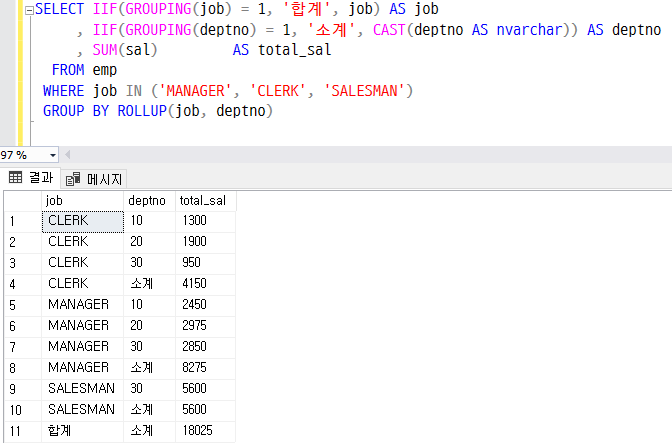Screen dimensions: 672x447
Task: Click the ROLLUP keyword in the query
Action: [142, 111]
